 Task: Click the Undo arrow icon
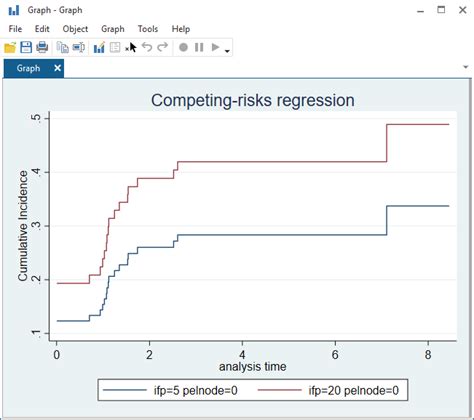point(147,47)
